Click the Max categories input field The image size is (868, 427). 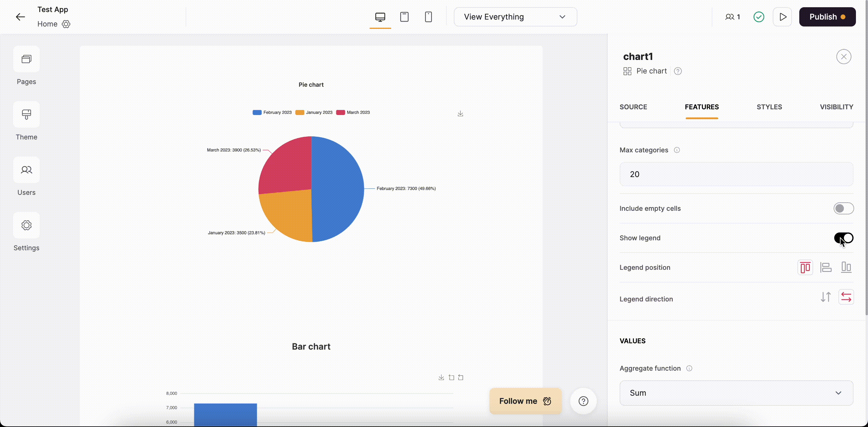[736, 174]
